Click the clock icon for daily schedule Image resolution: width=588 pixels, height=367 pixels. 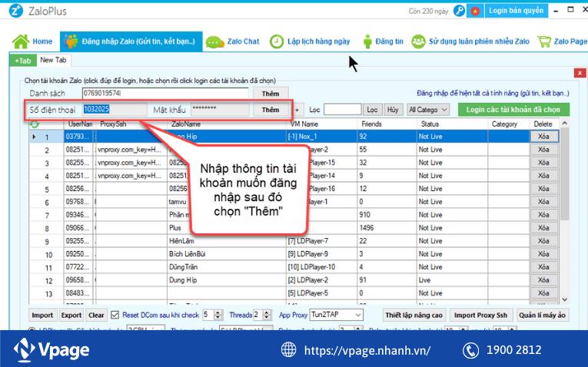tap(277, 41)
